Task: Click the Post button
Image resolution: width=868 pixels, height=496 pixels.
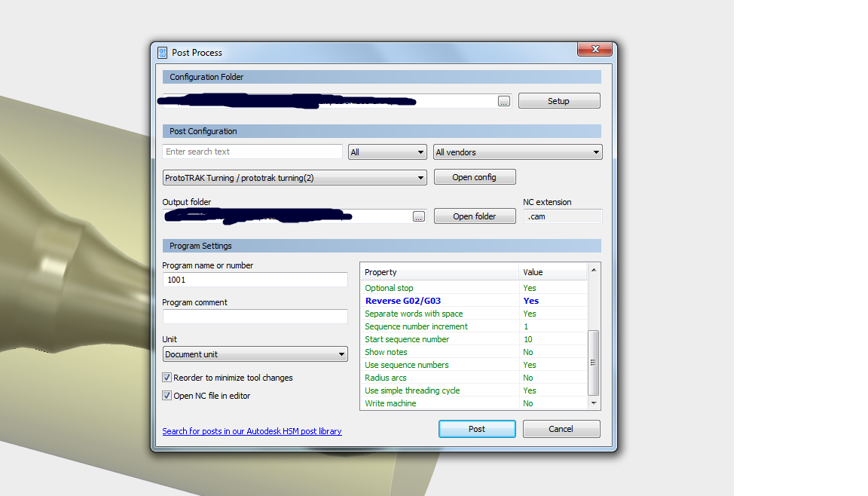Action: point(477,429)
